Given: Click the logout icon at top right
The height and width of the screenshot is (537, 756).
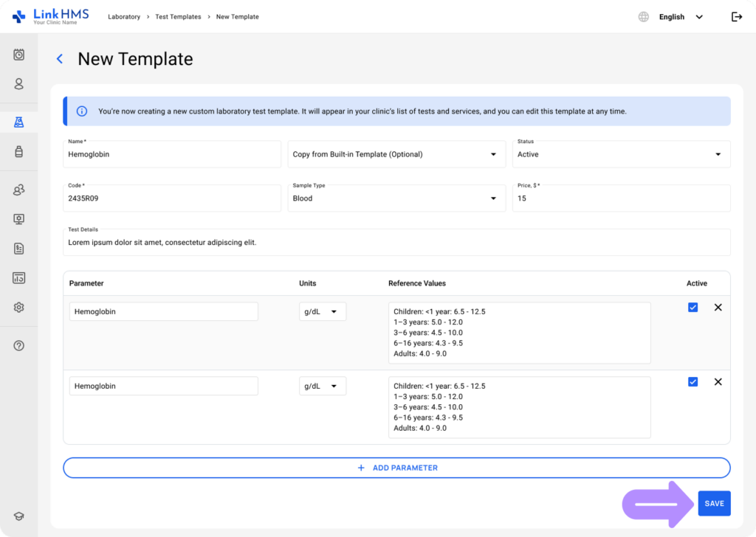Looking at the screenshot, I should 737,17.
